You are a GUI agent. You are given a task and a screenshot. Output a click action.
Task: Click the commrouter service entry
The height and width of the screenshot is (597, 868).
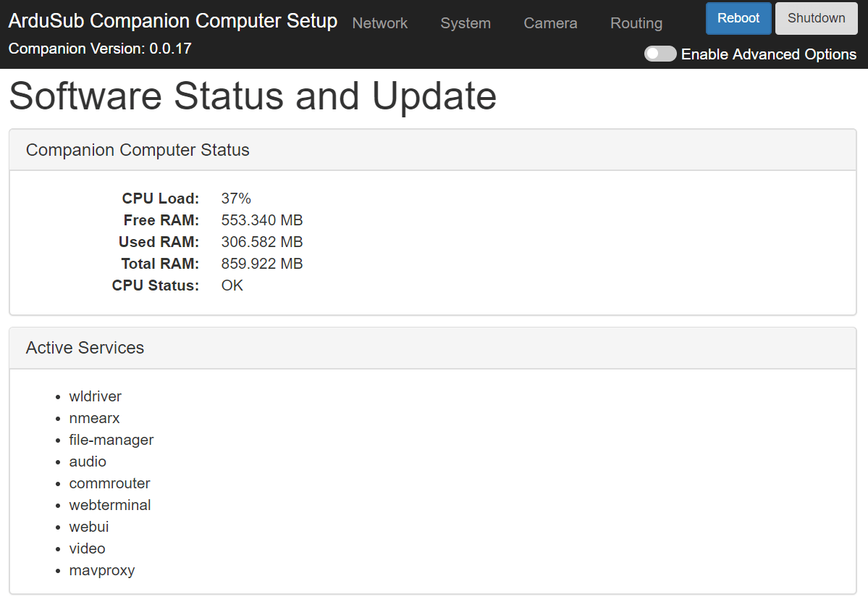(109, 483)
